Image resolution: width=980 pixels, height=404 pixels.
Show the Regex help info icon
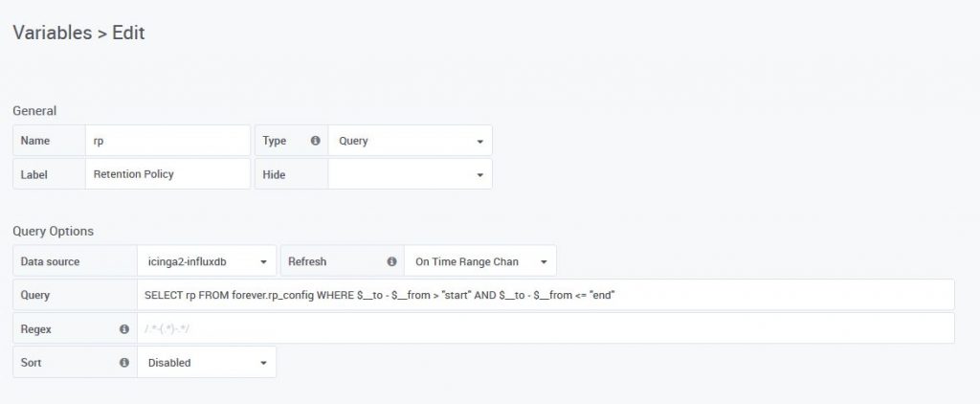coord(124,329)
